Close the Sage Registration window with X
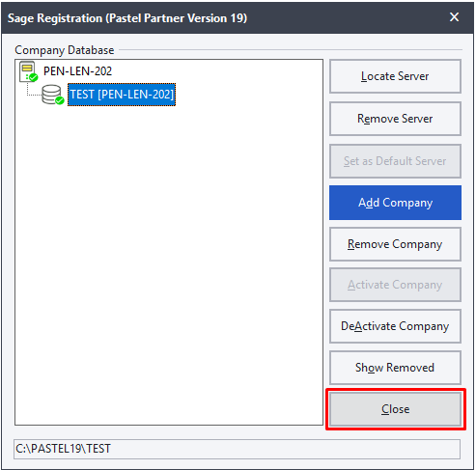Image resolution: width=476 pixels, height=470 pixels. tap(454, 17)
